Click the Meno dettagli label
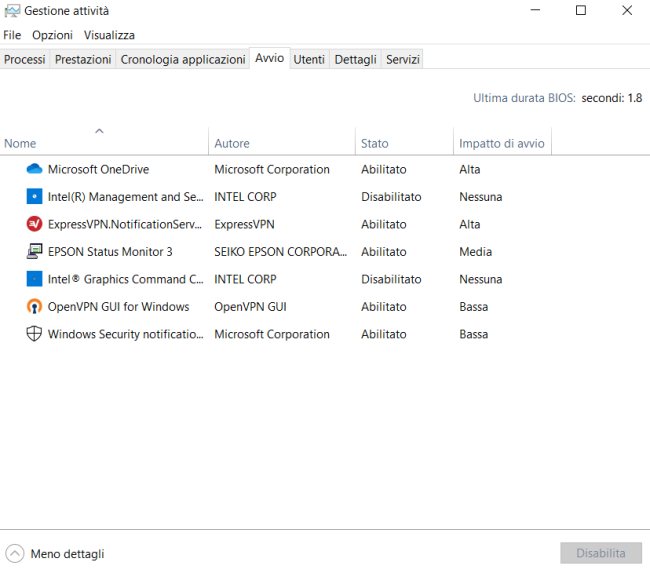 [x=67, y=554]
